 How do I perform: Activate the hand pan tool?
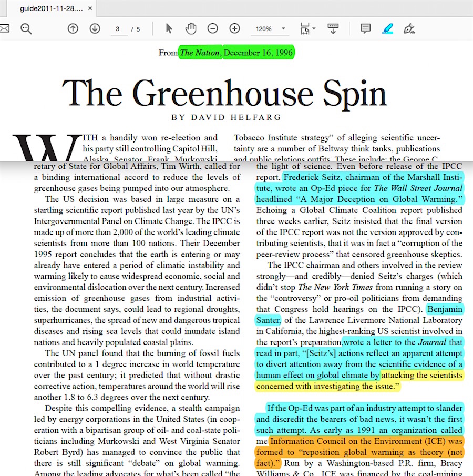coord(191,28)
